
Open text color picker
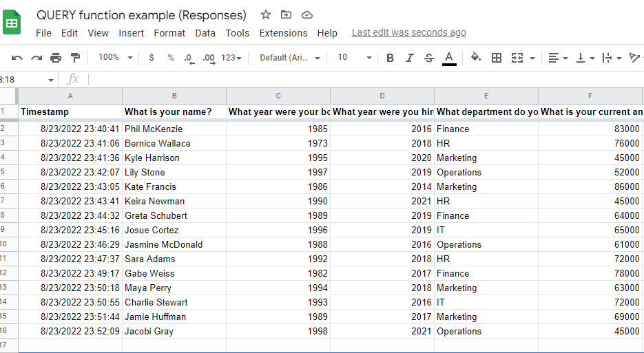[x=449, y=58]
